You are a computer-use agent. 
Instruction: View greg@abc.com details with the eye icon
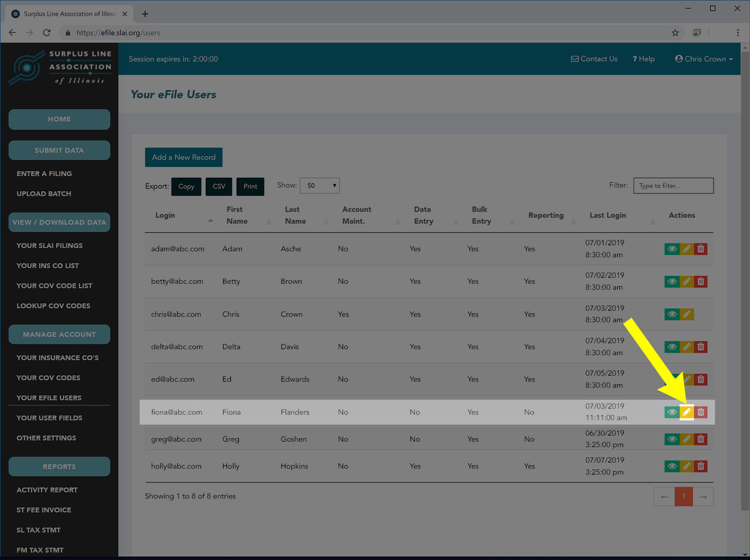(x=671, y=439)
